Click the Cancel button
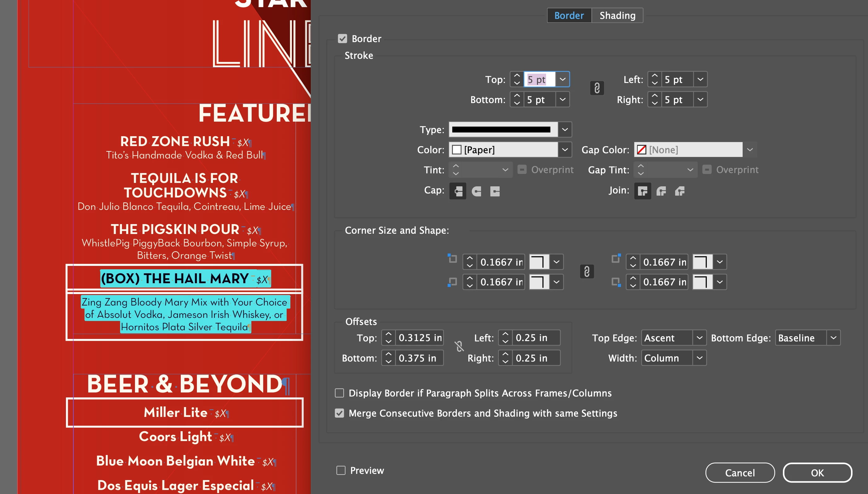 tap(740, 473)
